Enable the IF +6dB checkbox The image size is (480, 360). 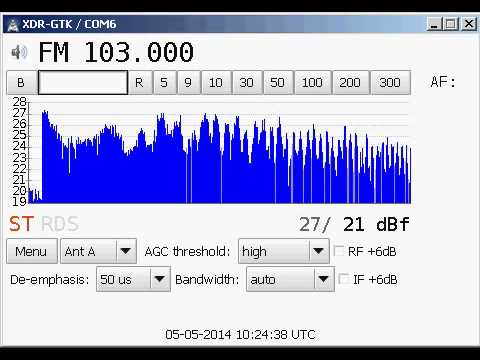[343, 279]
